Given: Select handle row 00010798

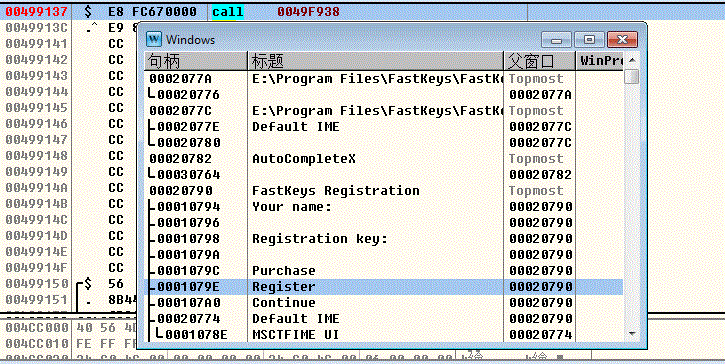Looking at the screenshot, I should (x=384, y=239).
